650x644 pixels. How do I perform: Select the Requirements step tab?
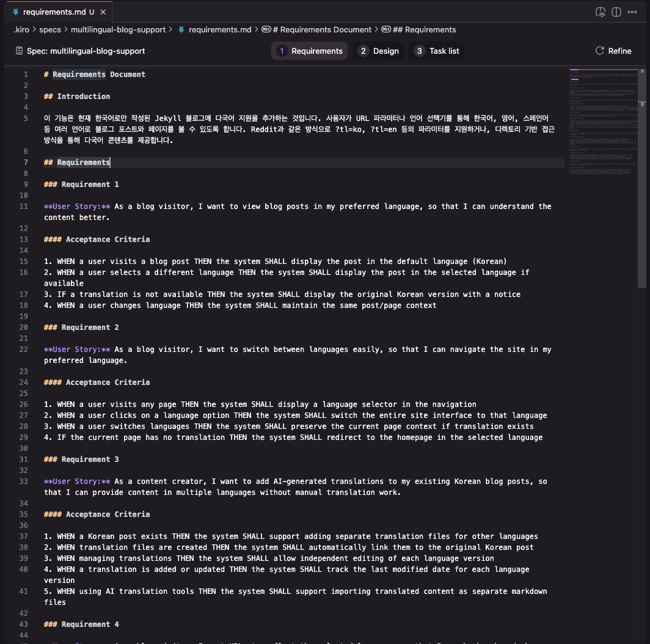pyautogui.click(x=310, y=51)
